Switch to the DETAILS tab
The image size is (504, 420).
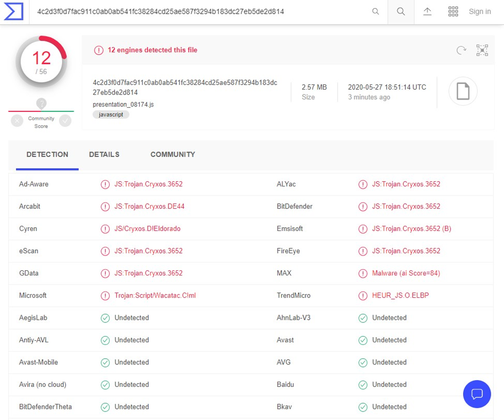[x=104, y=154]
